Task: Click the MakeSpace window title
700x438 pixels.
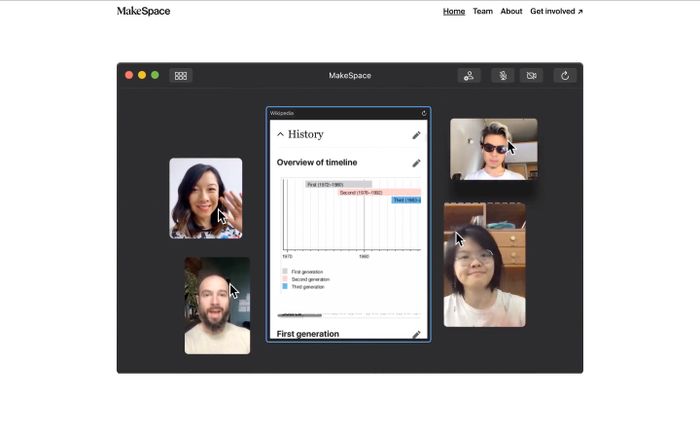Action: pyautogui.click(x=350, y=75)
